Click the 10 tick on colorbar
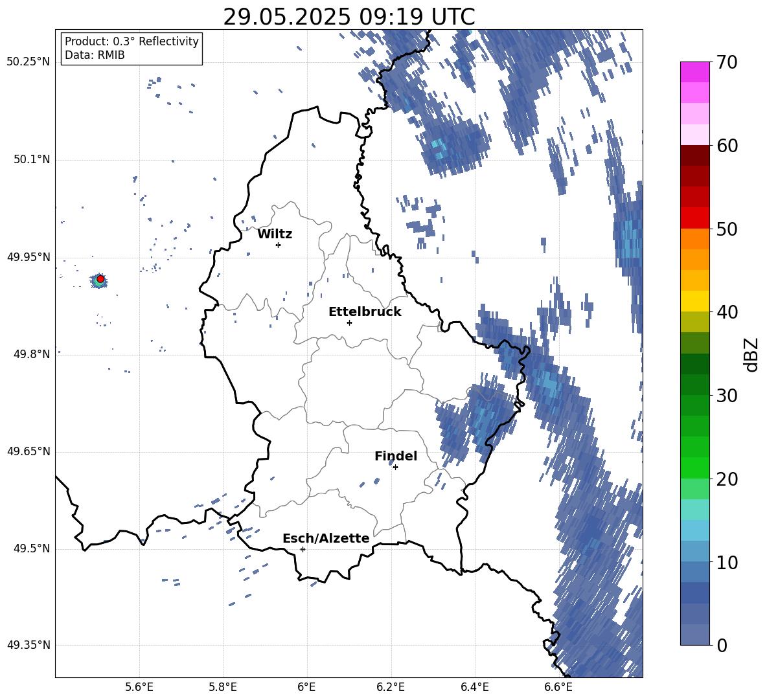Image resolution: width=767 pixels, height=700 pixels. click(x=727, y=562)
